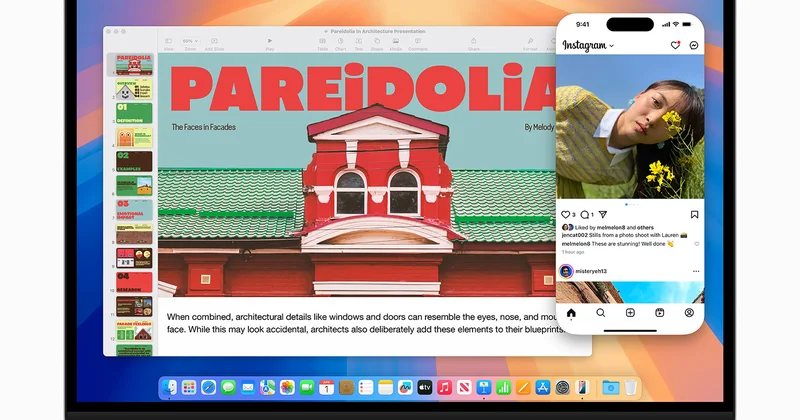Open Freeform in the Dock
Viewport: 800px width, 420px height.
pyautogui.click(x=405, y=388)
